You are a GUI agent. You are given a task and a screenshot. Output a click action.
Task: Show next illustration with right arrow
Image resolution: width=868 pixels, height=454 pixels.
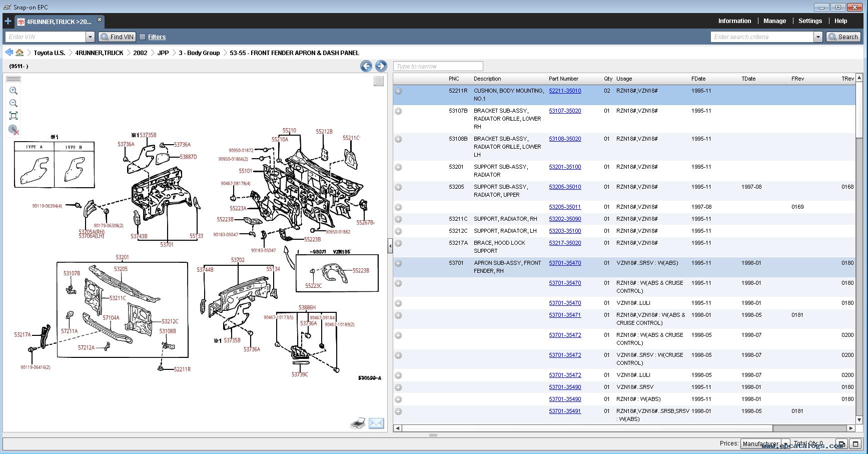point(381,66)
